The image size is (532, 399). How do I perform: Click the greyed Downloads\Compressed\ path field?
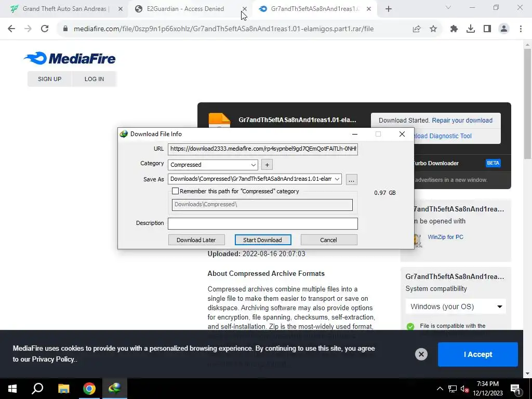(262, 205)
